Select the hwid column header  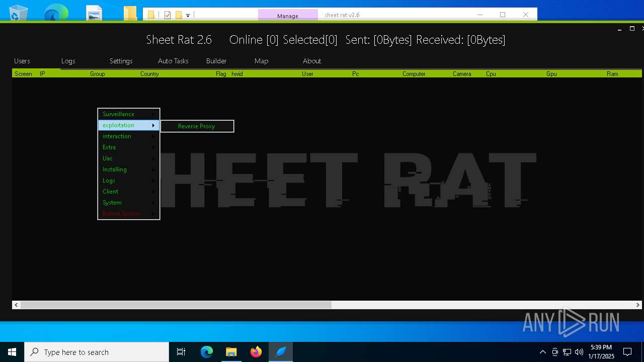coord(237,74)
